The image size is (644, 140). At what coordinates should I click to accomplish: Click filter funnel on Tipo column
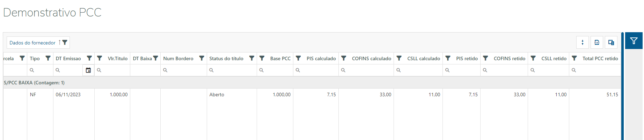pos(48,58)
